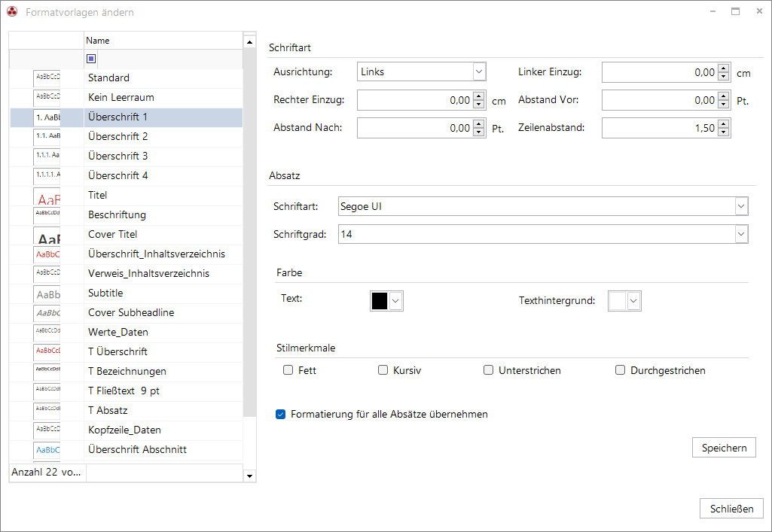Toggle the Unterstrichen checkbox
772x532 pixels.
[488, 369]
